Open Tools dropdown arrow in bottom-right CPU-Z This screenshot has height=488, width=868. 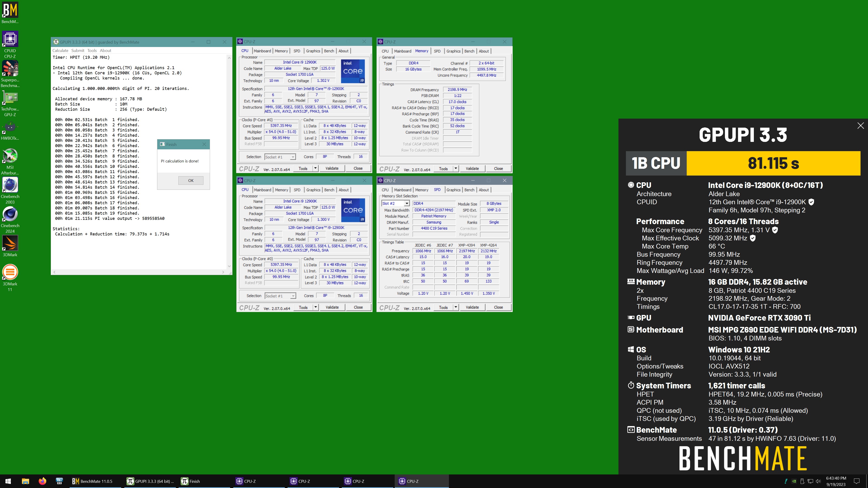[x=455, y=307]
